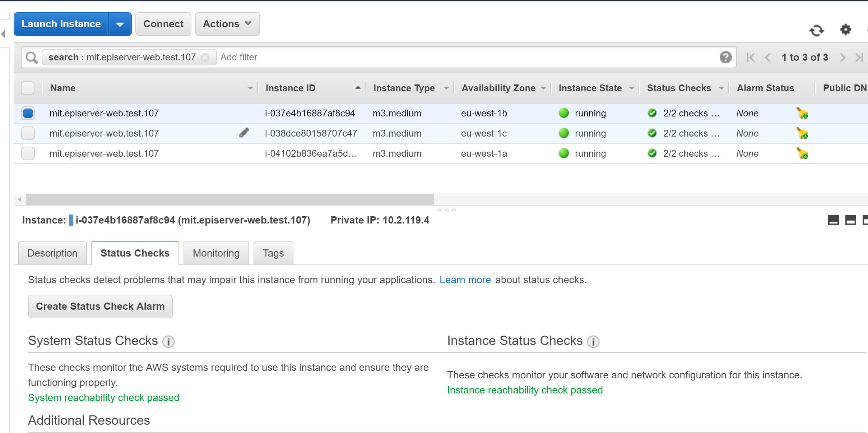This screenshot has height=433, width=868.
Task: Expand the Actions dropdown menu
Action: click(227, 24)
